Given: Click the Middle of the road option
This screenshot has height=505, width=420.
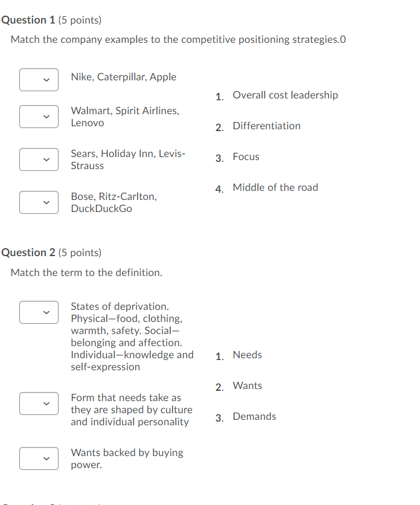Looking at the screenshot, I should tap(275, 187).
